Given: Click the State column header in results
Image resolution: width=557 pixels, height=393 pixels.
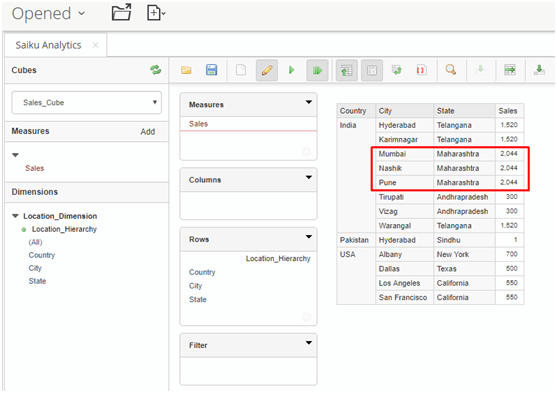Looking at the screenshot, I should coord(464,111).
